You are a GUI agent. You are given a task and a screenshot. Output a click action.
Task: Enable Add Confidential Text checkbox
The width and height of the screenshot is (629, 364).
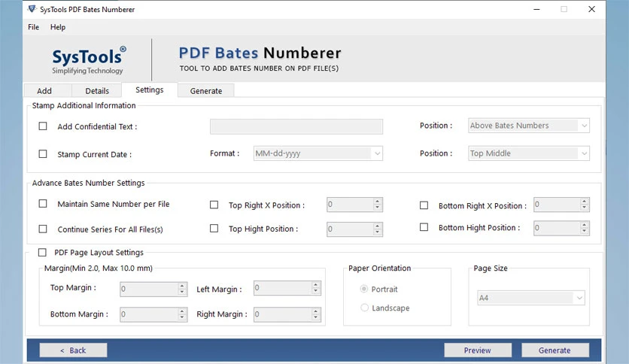(43, 126)
